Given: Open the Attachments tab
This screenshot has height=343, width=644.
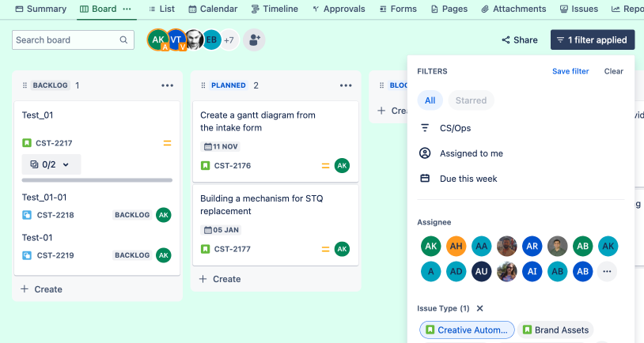Looking at the screenshot, I should click(513, 9).
